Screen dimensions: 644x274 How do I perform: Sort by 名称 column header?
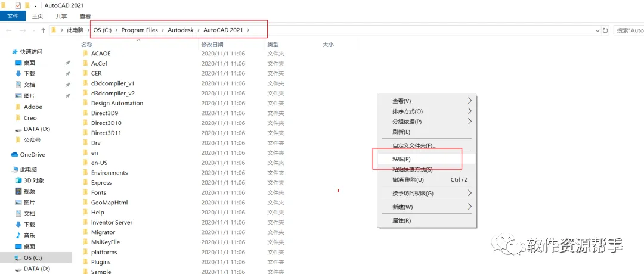click(86, 45)
